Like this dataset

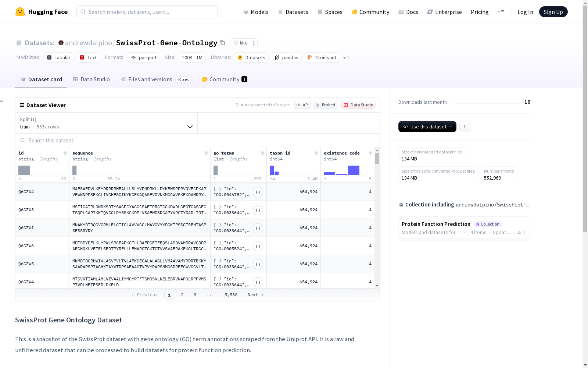tap(241, 43)
